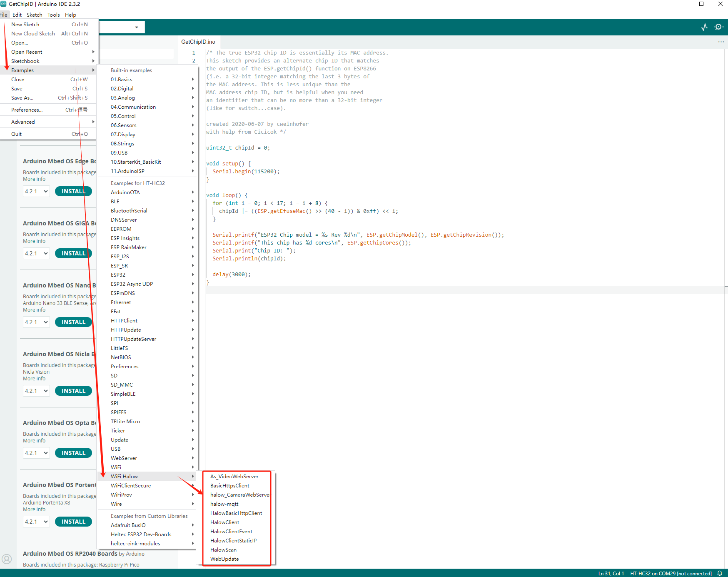Open version dropdown for Arduino Mbed OS Edge
Viewport: 728px width, 577px height.
(x=36, y=191)
